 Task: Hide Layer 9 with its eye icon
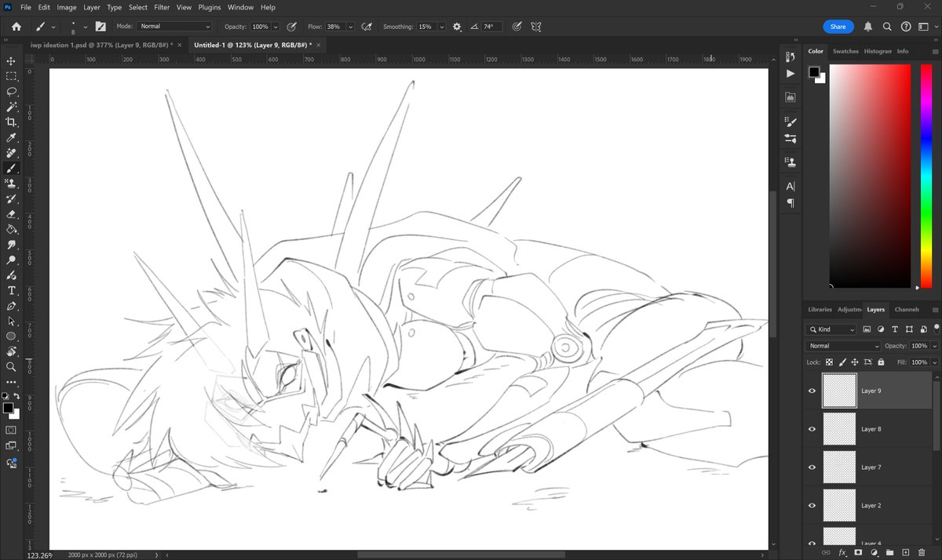coord(812,391)
